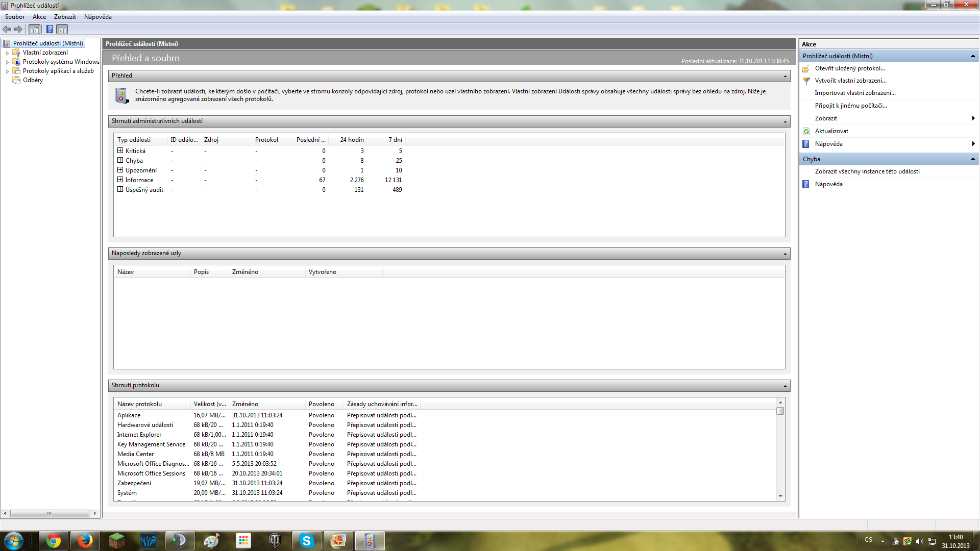Open the Nápověda submenu under Aktualizovat
Viewport: 980px width, 551px height.
point(889,144)
